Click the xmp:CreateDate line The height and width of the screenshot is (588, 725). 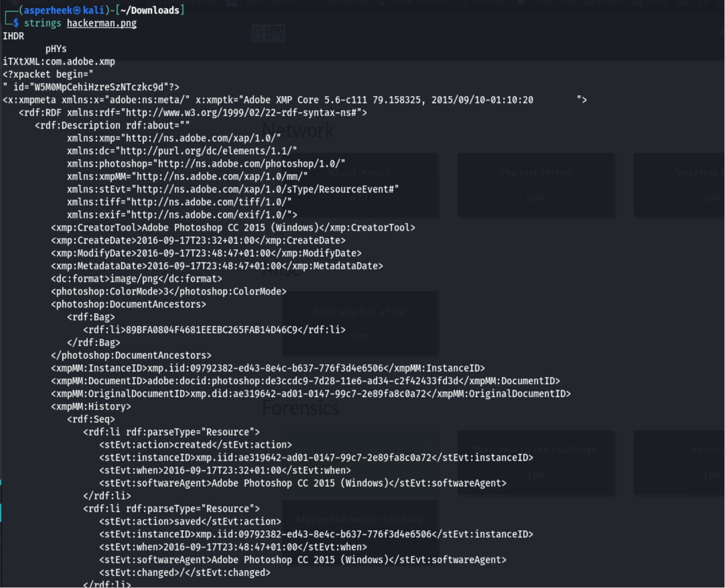click(x=198, y=241)
